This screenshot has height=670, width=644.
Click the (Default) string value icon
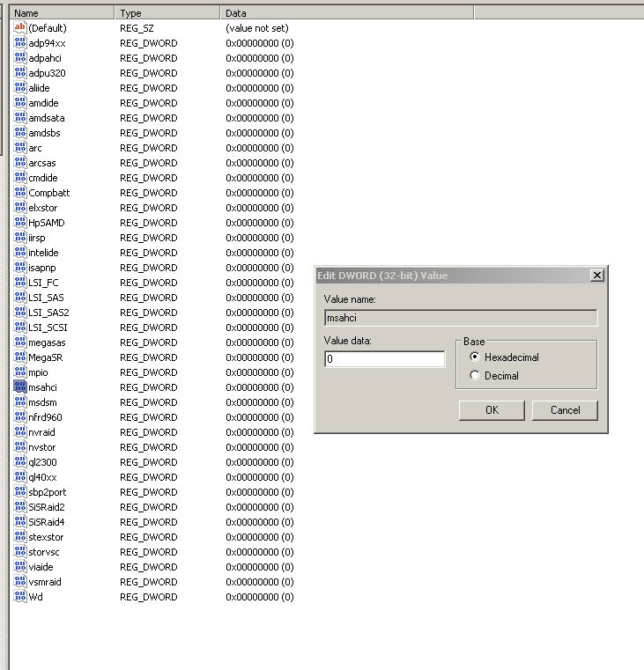[20, 28]
